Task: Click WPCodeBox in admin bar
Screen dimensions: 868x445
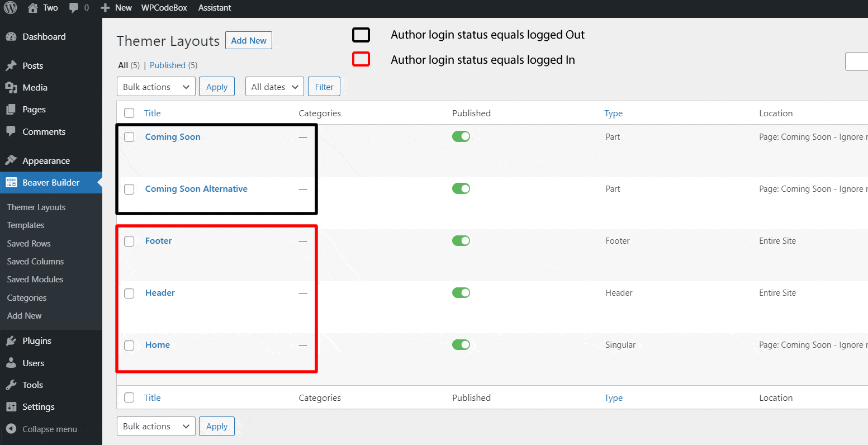Action: (x=164, y=8)
